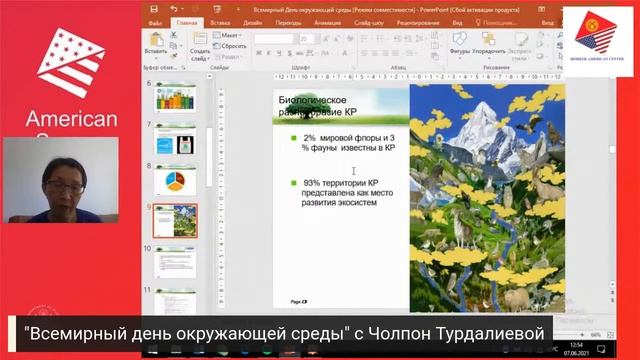The image size is (640, 360).
Task: Apply bulleted list formatting
Action: (365, 39)
